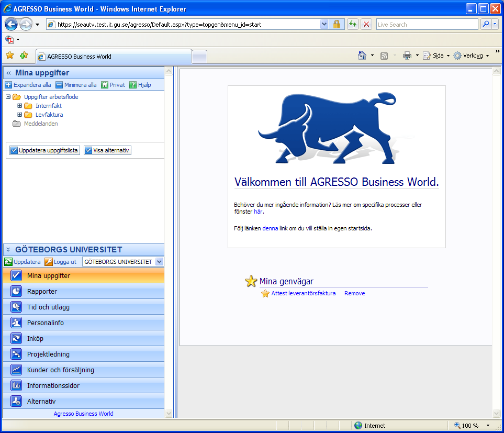
Task: Toggle the Visa alternativ checkbox button
Action: click(107, 150)
